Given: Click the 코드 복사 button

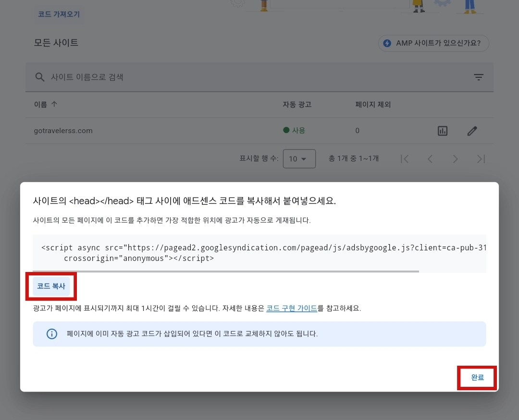Looking at the screenshot, I should pos(51,286).
